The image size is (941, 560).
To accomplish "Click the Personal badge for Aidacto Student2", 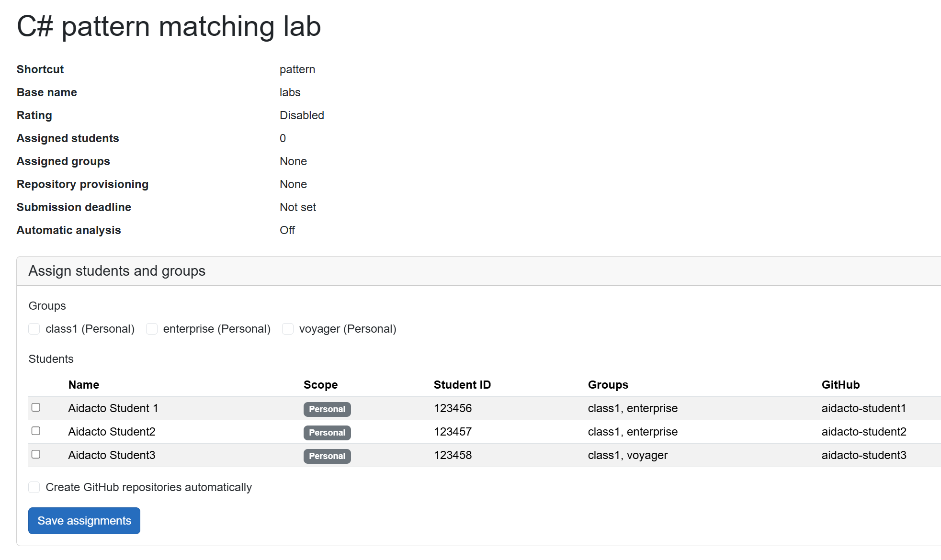I will [327, 433].
